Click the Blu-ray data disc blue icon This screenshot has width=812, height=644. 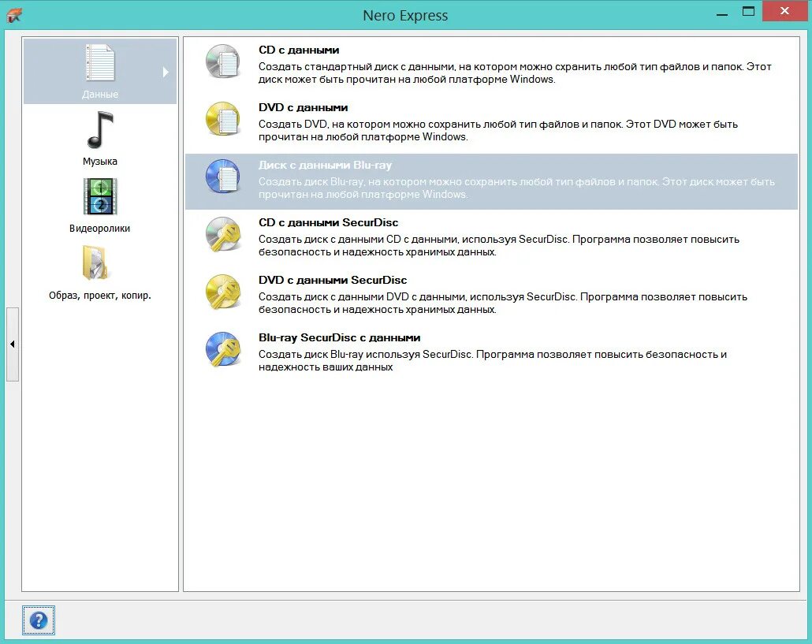coord(222,176)
